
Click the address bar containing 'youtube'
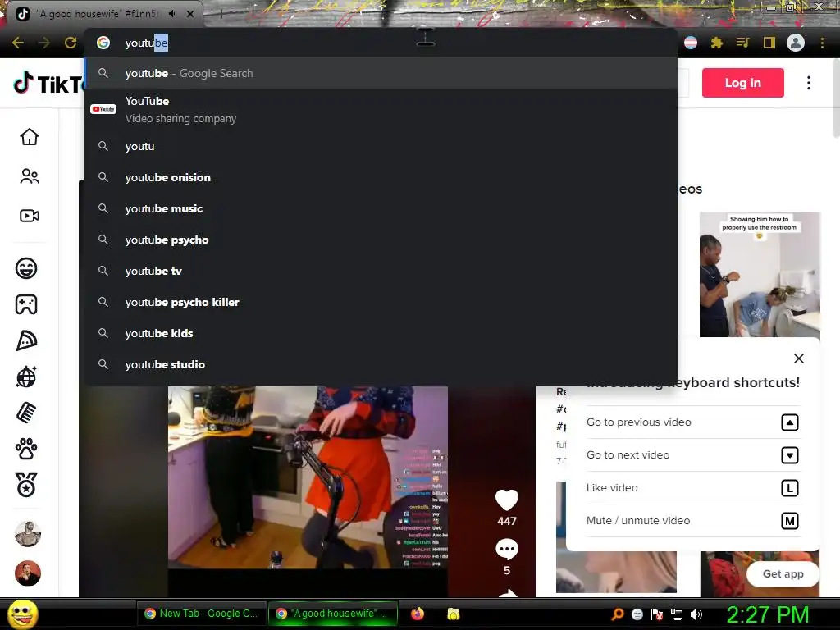pyautogui.click(x=381, y=43)
